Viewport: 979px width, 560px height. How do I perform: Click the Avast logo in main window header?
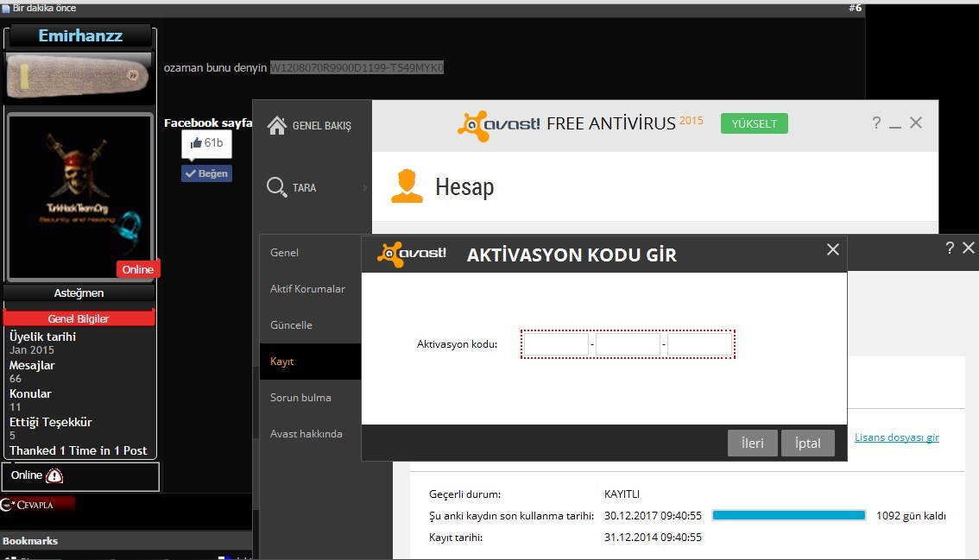pos(498,125)
